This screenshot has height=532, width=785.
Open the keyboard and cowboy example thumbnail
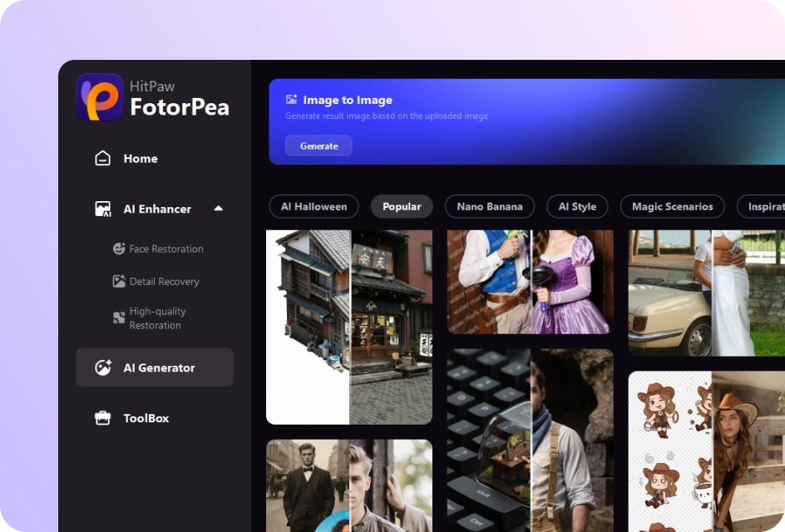point(530,441)
